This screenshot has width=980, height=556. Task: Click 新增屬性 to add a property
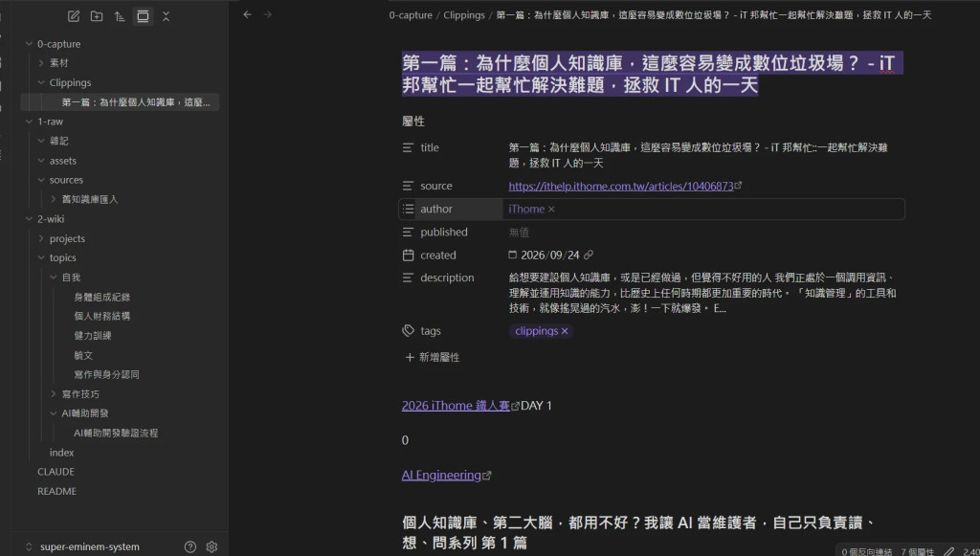(x=433, y=357)
